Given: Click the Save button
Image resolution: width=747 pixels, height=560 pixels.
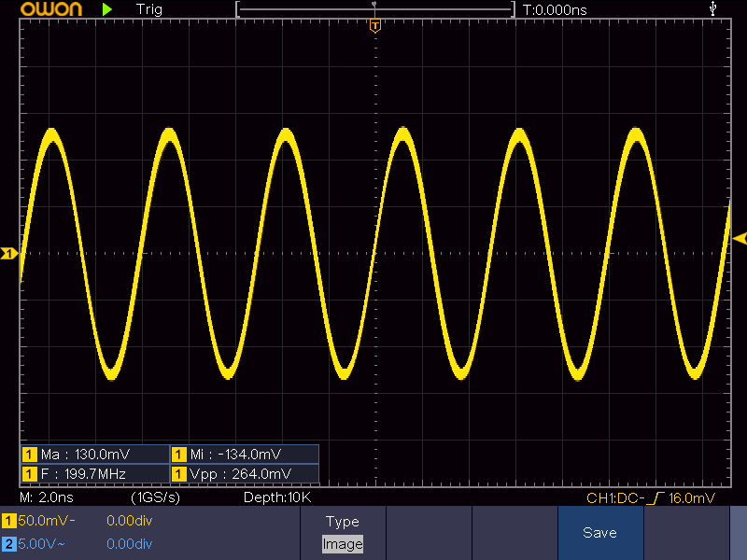Looking at the screenshot, I should [x=600, y=532].
